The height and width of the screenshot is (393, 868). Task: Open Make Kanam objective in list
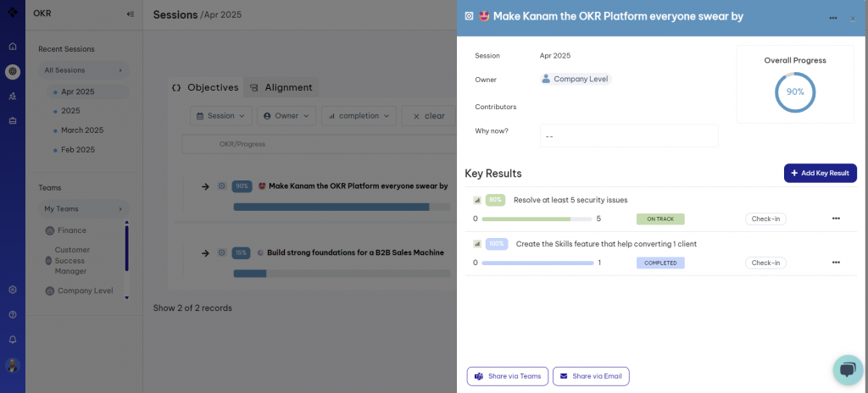click(x=359, y=186)
